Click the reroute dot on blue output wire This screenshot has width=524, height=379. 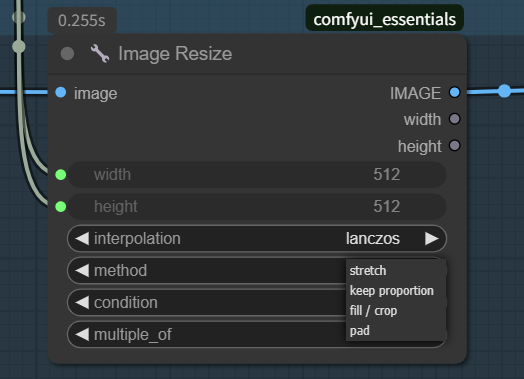click(x=504, y=91)
